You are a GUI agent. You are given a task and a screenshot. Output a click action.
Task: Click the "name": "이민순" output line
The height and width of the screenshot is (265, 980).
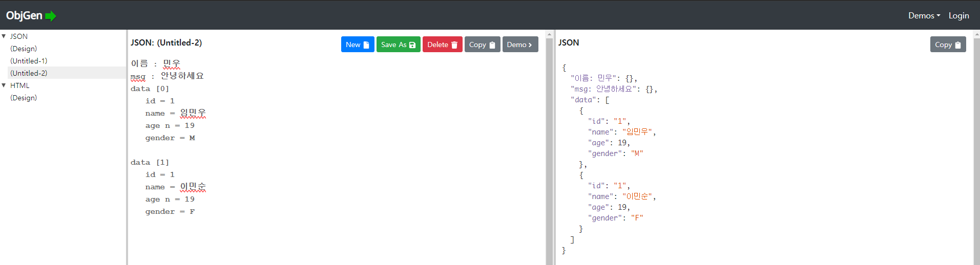622,196
